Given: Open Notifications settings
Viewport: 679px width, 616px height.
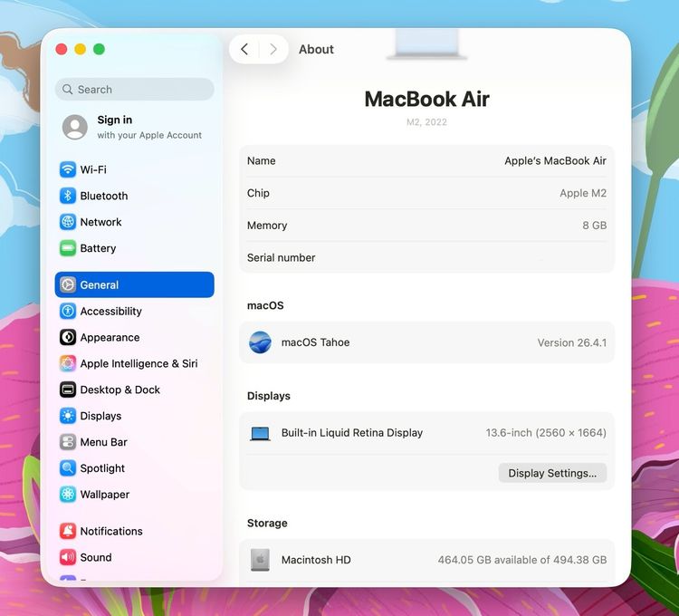Looking at the screenshot, I should [x=134, y=531].
